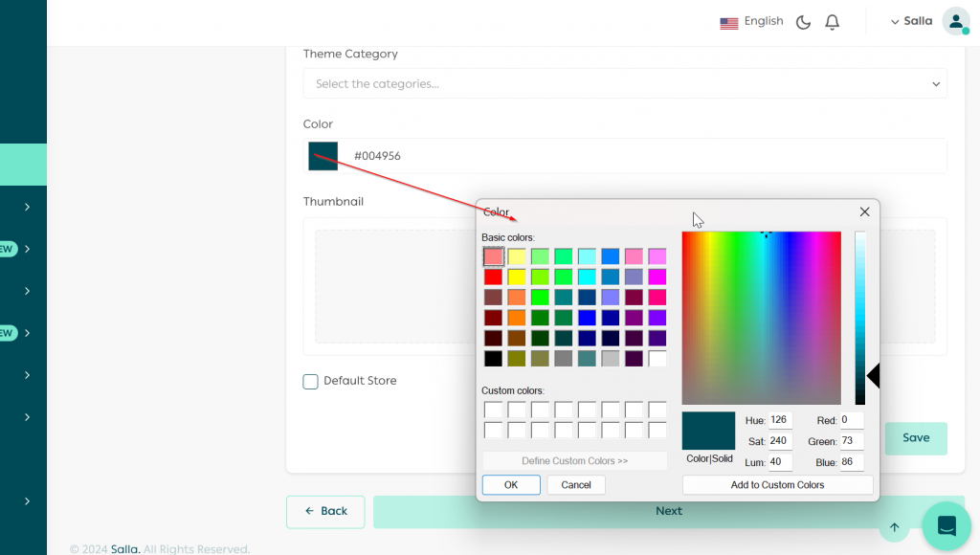The width and height of the screenshot is (980, 555).
Task: Click the green Save button
Action: click(x=915, y=438)
